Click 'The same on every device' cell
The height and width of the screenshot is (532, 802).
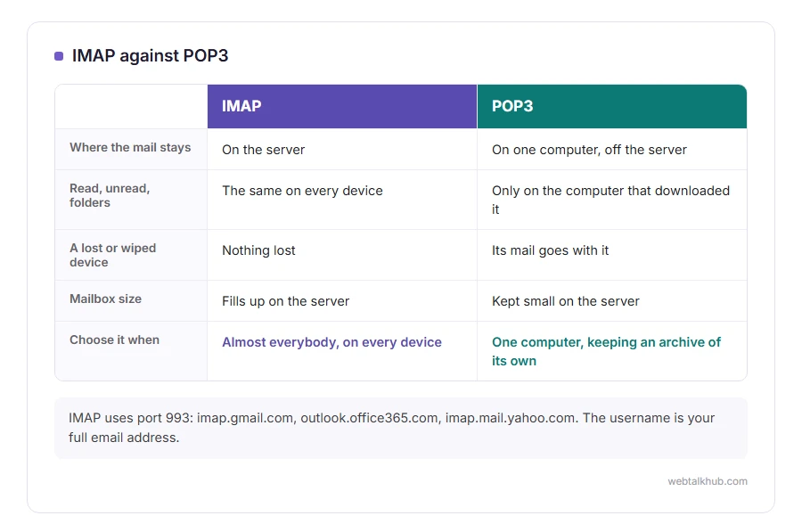(x=342, y=200)
